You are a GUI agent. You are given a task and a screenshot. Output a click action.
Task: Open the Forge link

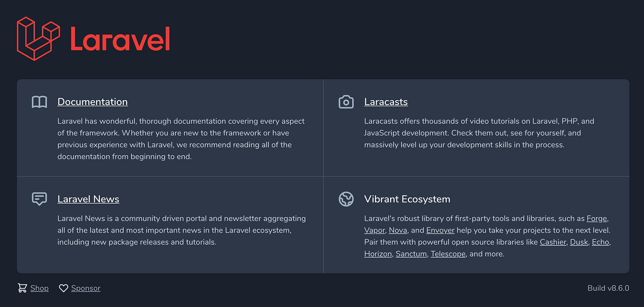pos(596,218)
